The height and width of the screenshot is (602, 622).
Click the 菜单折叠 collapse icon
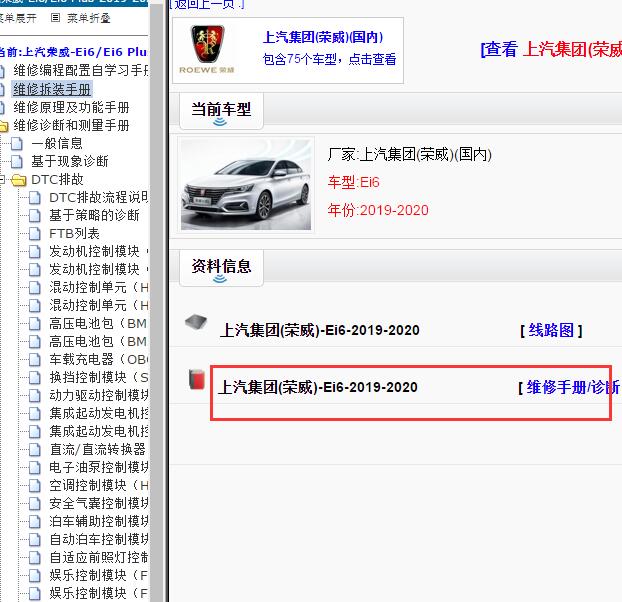pyautogui.click(x=56, y=18)
